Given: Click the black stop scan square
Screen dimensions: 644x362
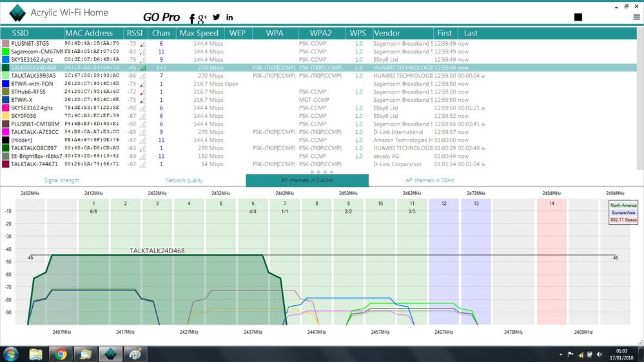Looking at the screenshot, I should pyautogui.click(x=578, y=17).
